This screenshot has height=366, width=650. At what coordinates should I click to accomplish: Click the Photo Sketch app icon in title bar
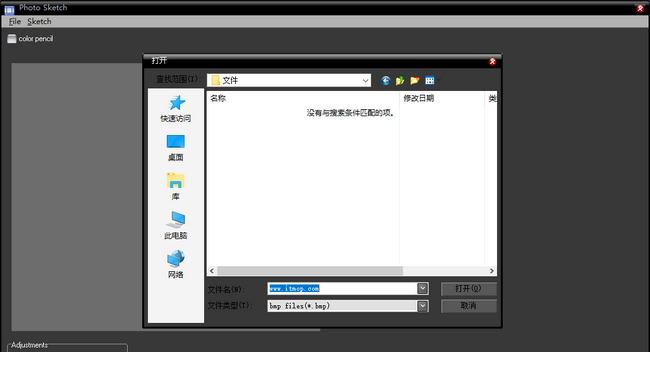tap(9, 9)
